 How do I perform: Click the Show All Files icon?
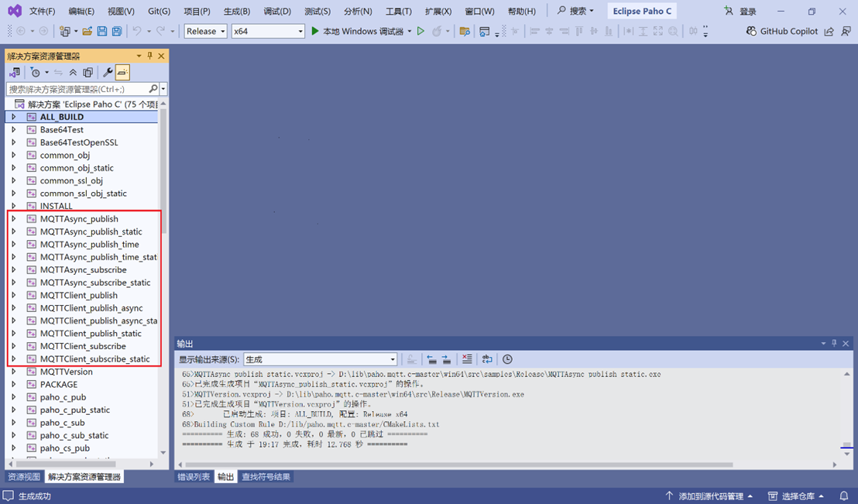point(88,72)
